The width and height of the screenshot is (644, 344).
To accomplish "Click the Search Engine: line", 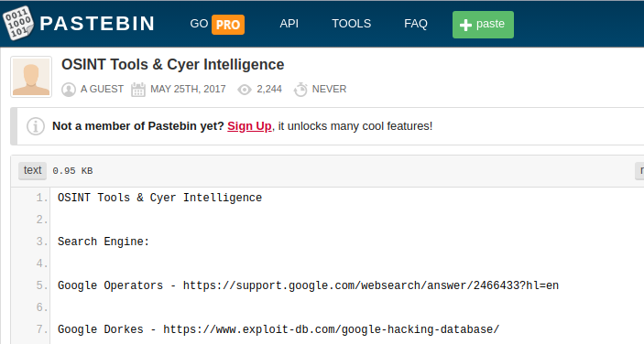I will point(104,242).
